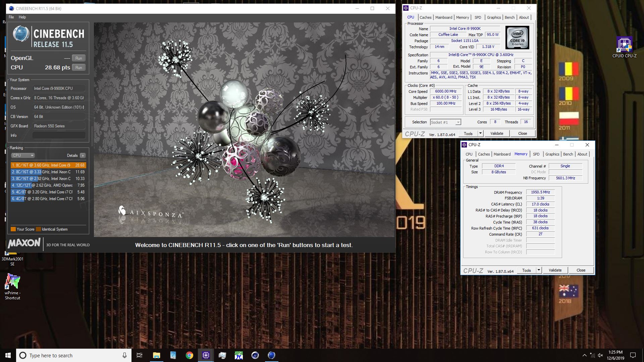
Task: Click the taskbar clock showing 1:25 PM
Action: (x=615, y=355)
